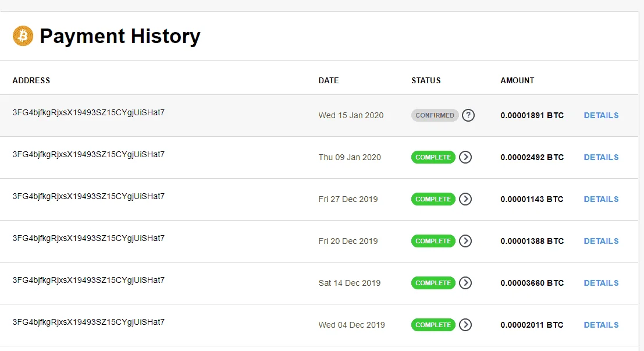Open the arrow icon for the Thu 09 Jan 2020 payment
Image resolution: width=644 pixels, height=351 pixels.
coord(465,157)
